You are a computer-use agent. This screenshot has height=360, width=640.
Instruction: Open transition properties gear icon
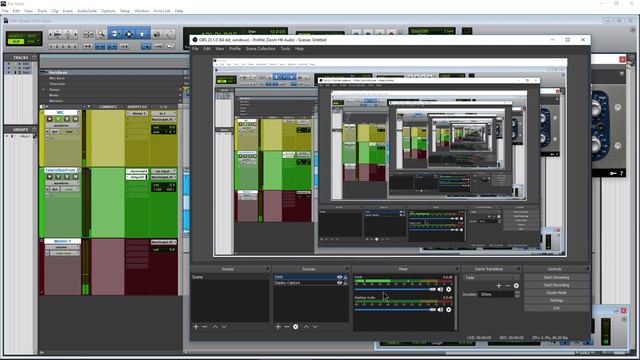[x=516, y=286]
